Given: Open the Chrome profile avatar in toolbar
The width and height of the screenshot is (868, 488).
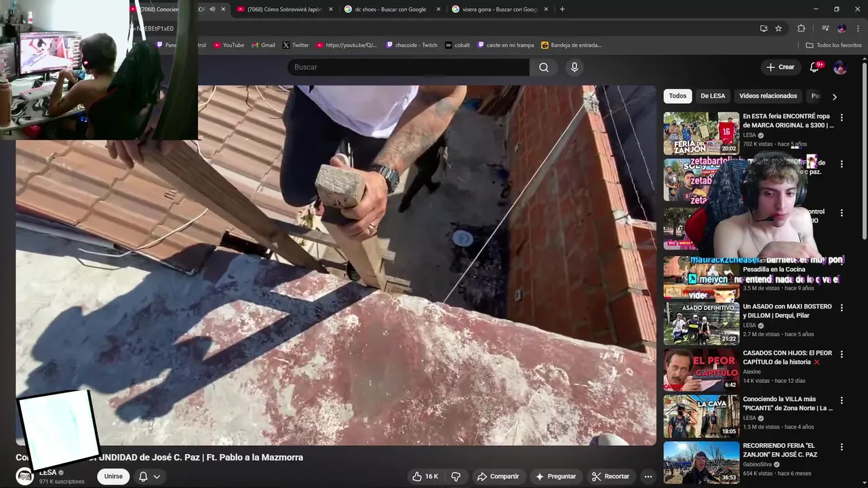Looking at the screenshot, I should coord(842,28).
